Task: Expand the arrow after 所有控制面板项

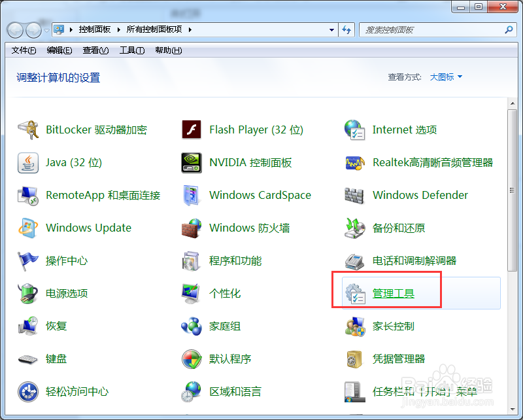Action: click(x=190, y=29)
